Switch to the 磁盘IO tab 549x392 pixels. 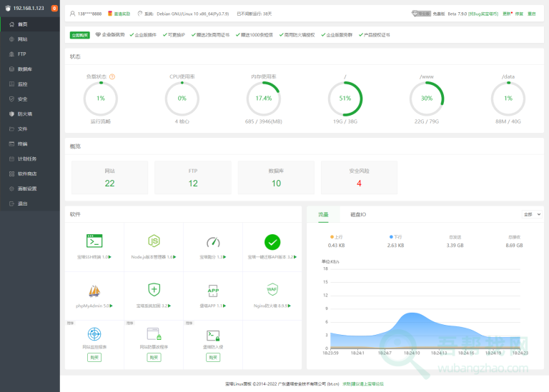[x=358, y=213]
